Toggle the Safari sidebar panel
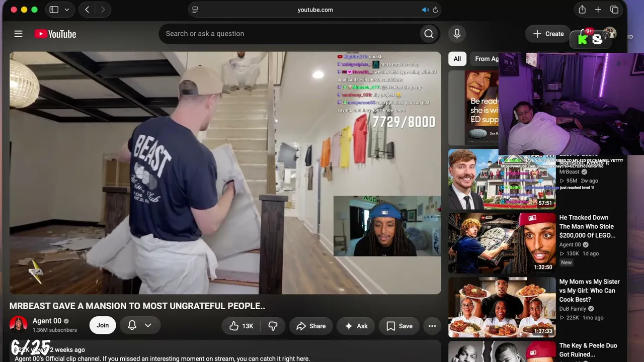The width and height of the screenshot is (644, 362). tap(54, 10)
